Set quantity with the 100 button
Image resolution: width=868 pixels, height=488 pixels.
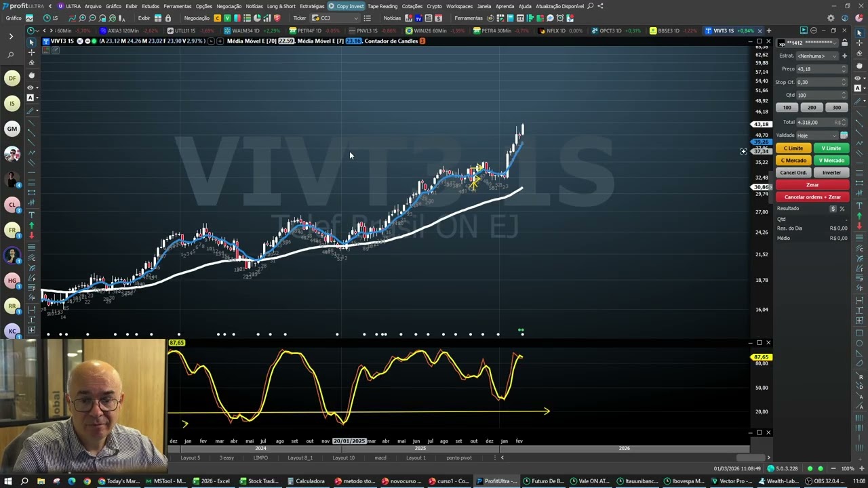tap(787, 108)
